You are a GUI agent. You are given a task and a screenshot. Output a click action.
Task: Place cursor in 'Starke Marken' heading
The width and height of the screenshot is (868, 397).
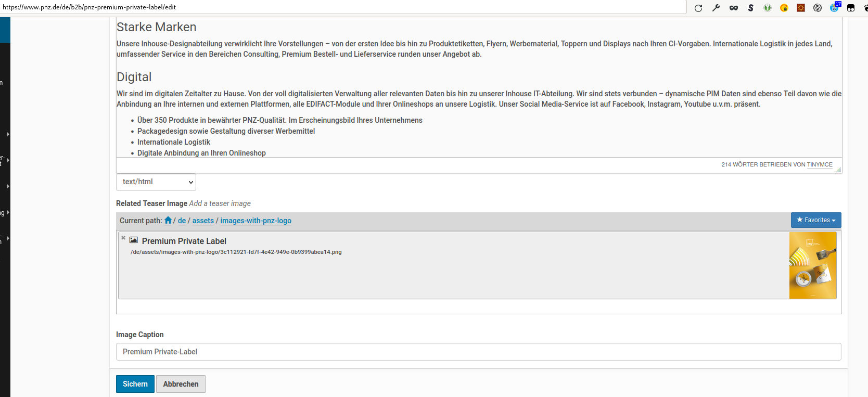[x=157, y=27]
